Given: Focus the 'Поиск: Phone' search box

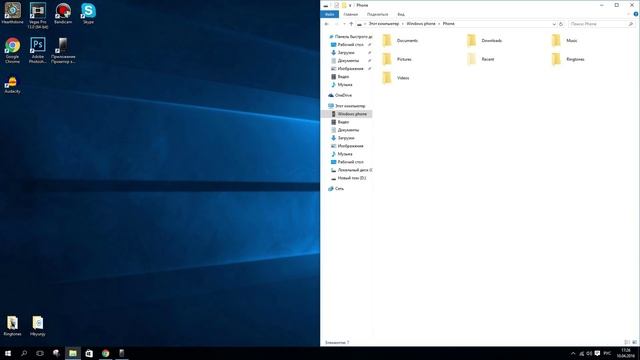Looking at the screenshot, I should coord(601,24).
